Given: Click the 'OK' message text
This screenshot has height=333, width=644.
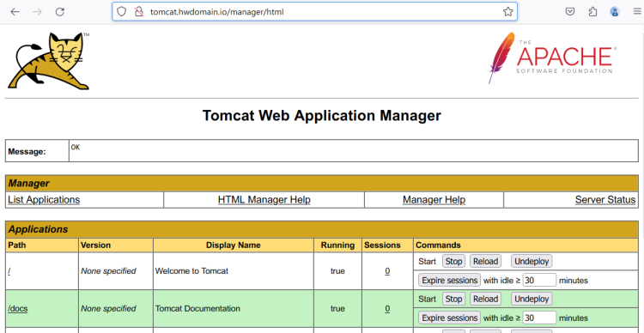Looking at the screenshot, I should [x=76, y=147].
